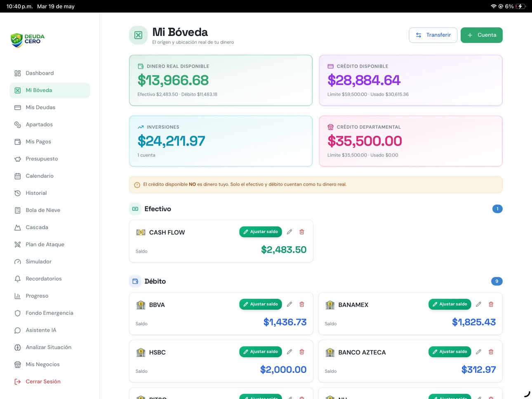This screenshot has height=399, width=532.
Task: Click the Fondo Emergencia shield icon
Action: tap(17, 313)
